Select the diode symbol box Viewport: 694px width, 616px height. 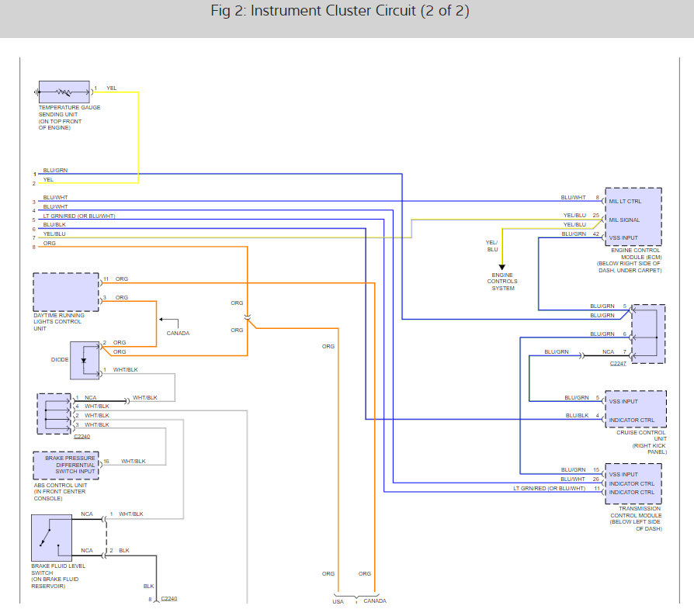(x=85, y=361)
